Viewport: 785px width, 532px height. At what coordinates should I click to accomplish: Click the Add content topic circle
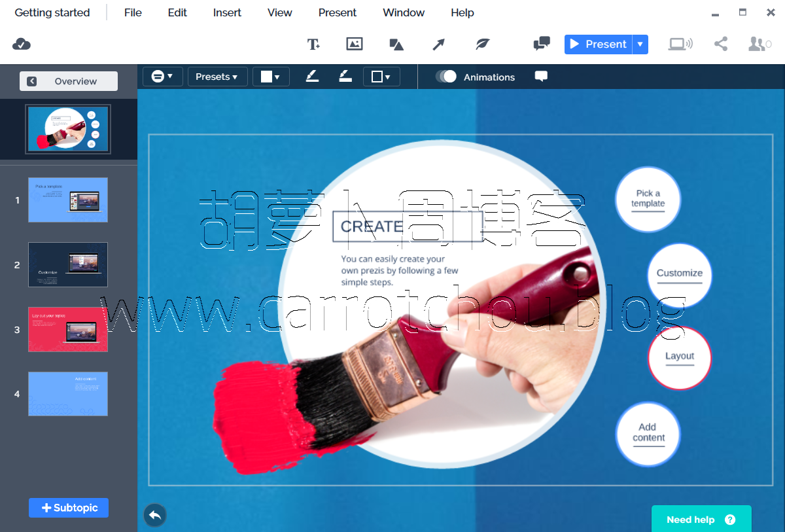click(648, 434)
